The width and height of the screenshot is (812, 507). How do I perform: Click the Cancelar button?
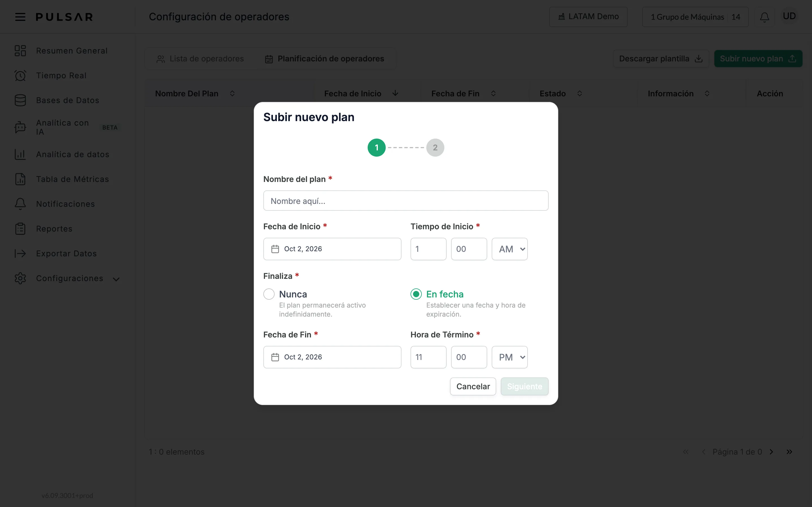pos(473,386)
